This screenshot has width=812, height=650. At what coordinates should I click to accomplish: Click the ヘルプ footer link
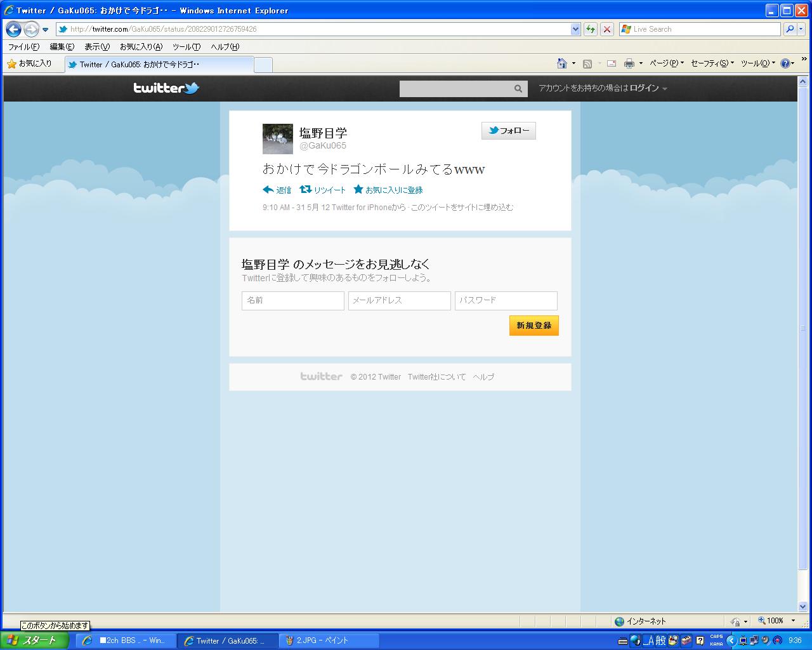(483, 377)
